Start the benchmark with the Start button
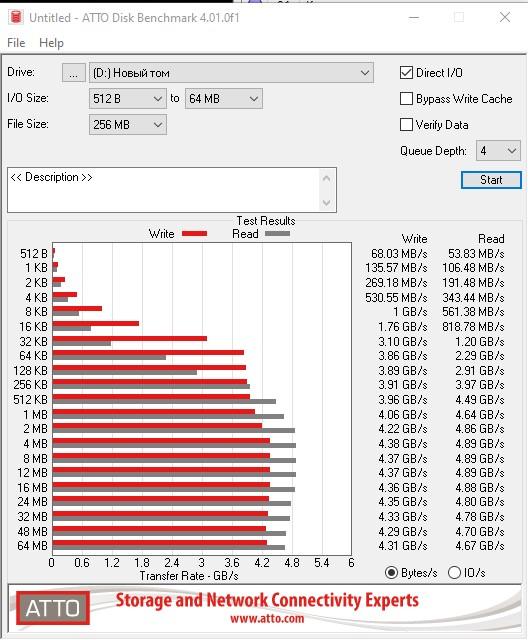Screen dimensions: 528x640 pos(491,180)
